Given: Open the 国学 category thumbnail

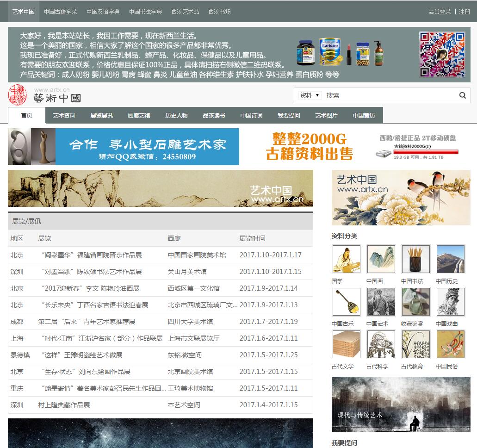Looking at the screenshot, I should pyautogui.click(x=346, y=259).
